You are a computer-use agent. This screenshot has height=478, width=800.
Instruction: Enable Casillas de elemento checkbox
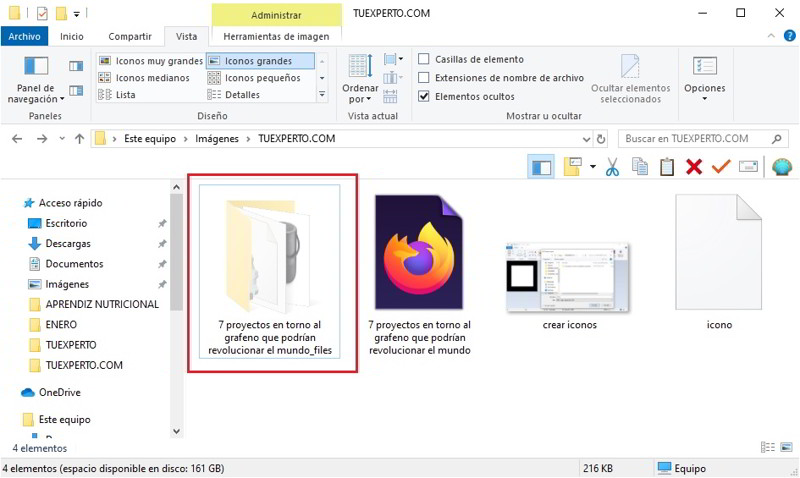click(x=424, y=59)
